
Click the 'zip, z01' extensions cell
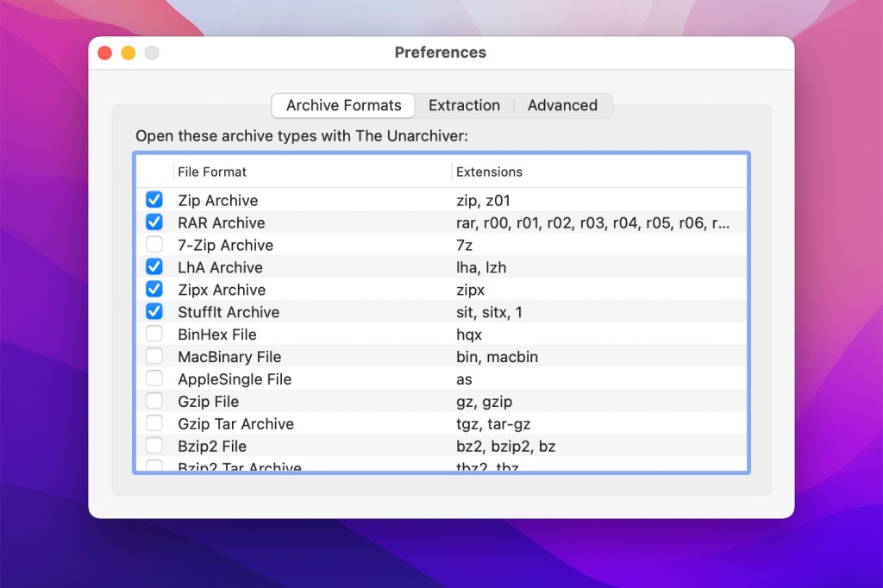(483, 201)
